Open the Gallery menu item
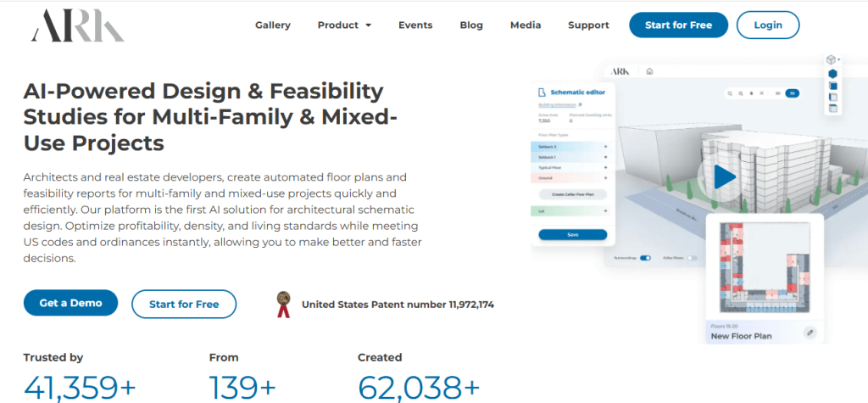 tap(273, 25)
